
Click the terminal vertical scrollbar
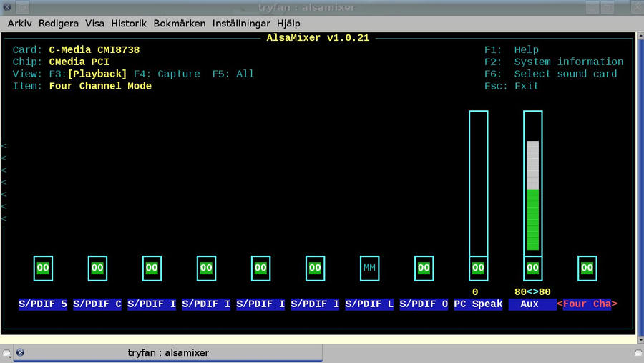640,188
